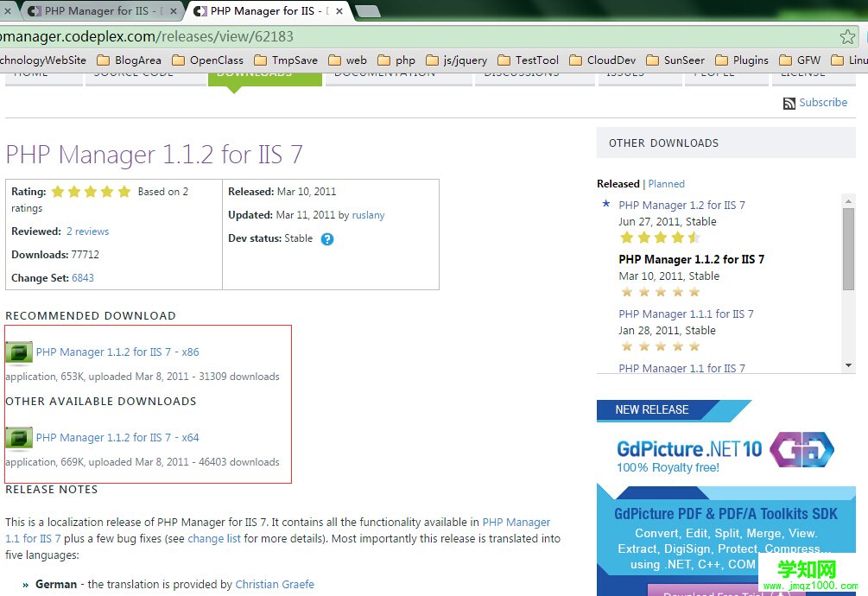
Task: Click the bookmark star in address bar
Action: coord(847,37)
